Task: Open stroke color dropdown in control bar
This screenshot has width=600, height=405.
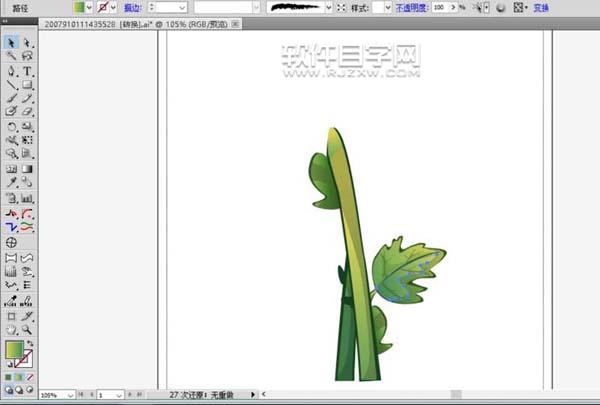Action: 113,7
